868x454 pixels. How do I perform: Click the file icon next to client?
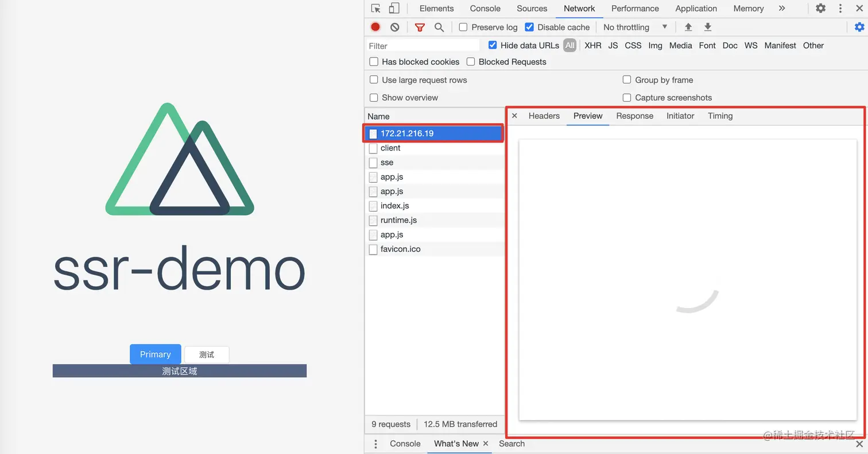(373, 148)
